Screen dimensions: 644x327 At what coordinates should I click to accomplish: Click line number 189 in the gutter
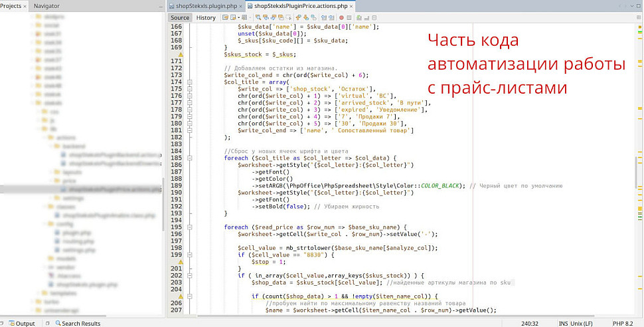176,185
